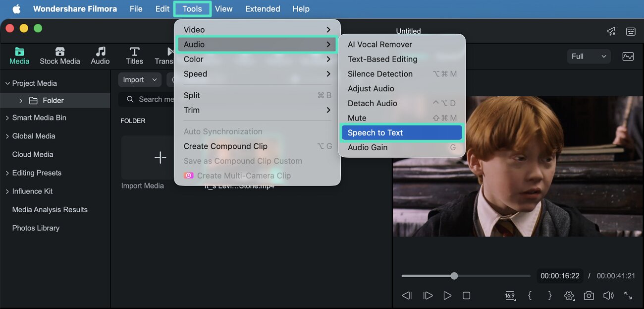Close the Tools menu in menu bar
This screenshot has height=309, width=644.
click(x=192, y=9)
